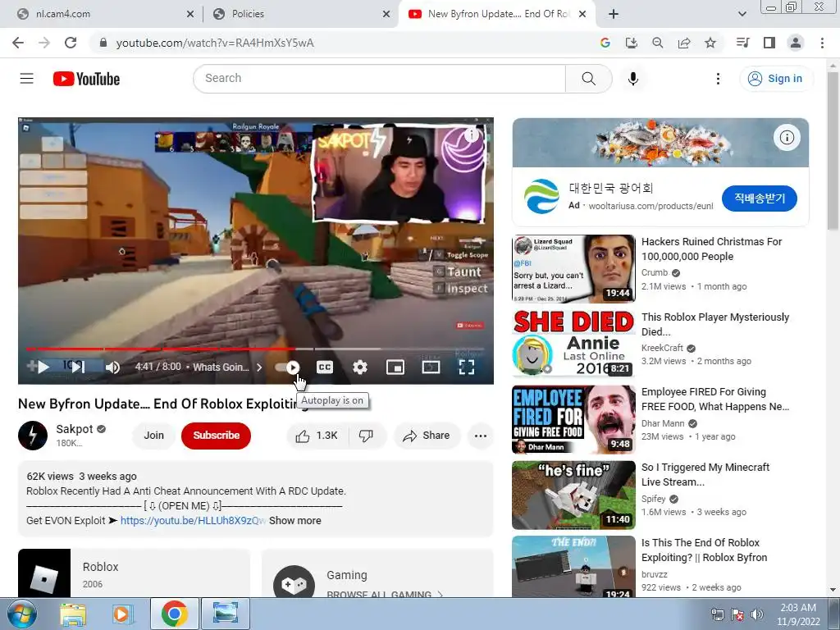
Task: Join the Sakpot channel membership
Action: click(x=153, y=436)
